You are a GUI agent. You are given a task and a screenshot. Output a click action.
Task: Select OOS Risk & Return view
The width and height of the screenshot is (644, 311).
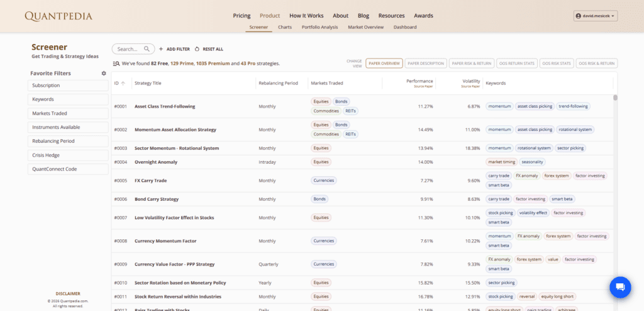597,64
